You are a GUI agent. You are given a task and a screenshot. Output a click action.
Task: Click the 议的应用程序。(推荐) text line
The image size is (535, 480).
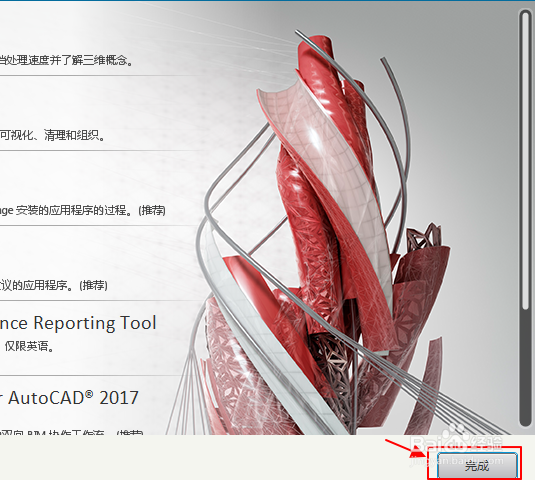coord(54,285)
